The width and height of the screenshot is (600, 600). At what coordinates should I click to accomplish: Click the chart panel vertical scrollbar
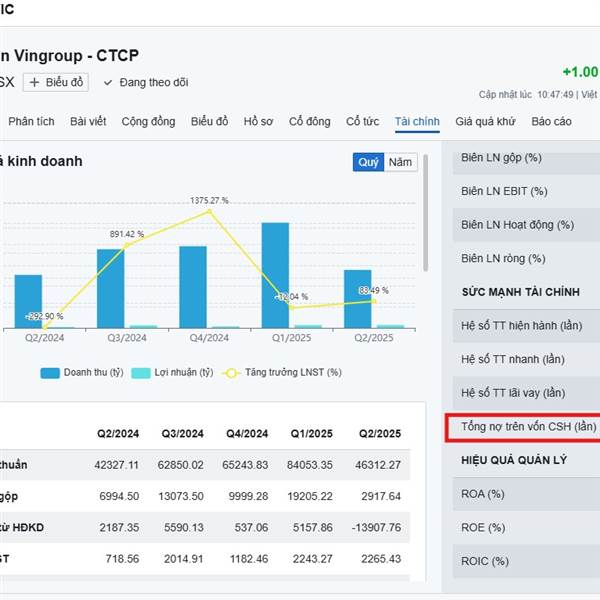426,213
